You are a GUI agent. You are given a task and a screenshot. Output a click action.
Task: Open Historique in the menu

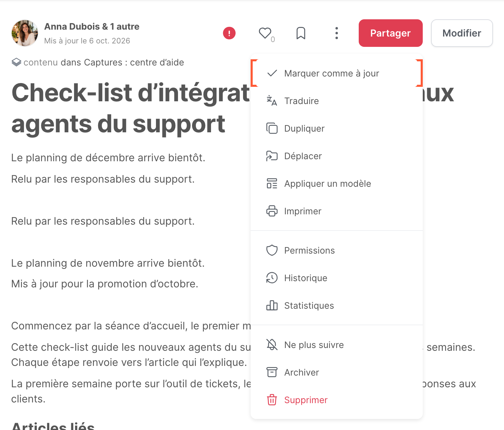[337, 278]
